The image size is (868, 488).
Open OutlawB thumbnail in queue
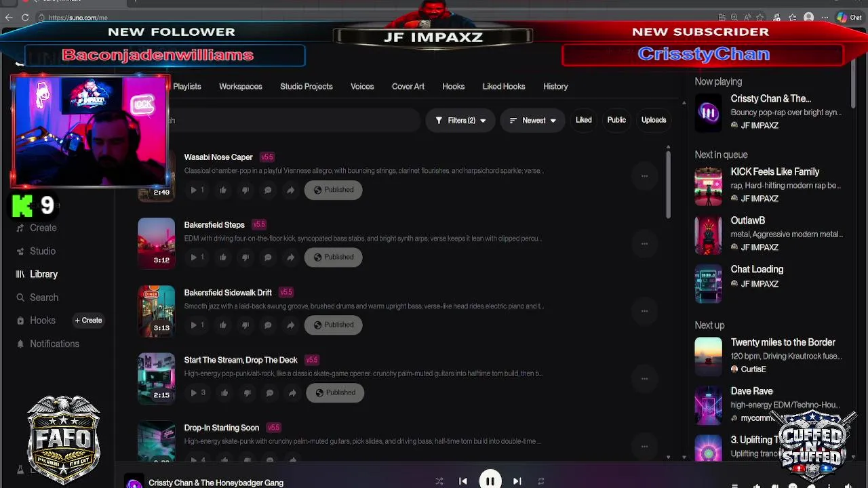tap(709, 235)
